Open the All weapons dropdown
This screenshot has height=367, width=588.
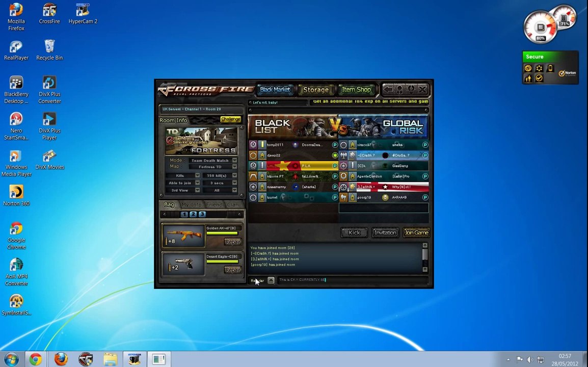click(x=234, y=190)
